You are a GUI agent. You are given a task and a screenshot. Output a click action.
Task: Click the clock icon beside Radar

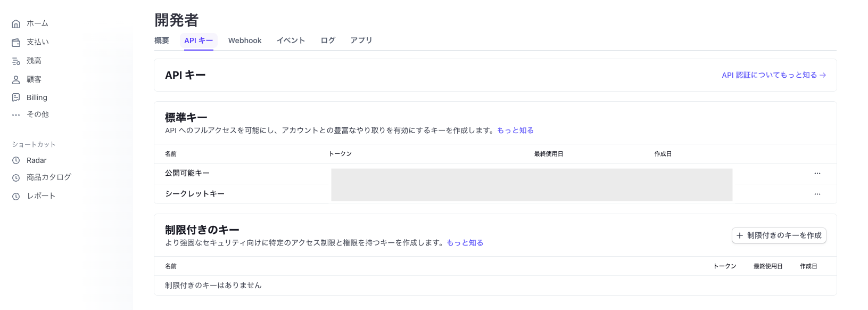coord(16,160)
